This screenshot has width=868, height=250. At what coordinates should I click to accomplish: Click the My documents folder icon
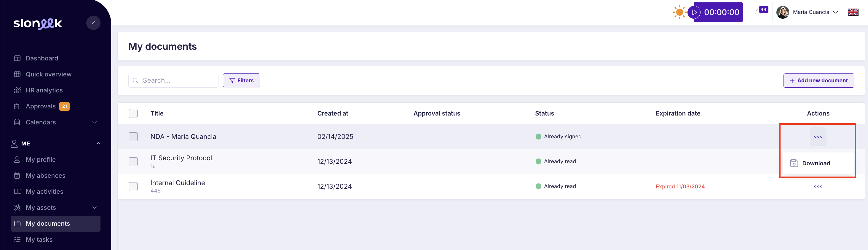pos(17,223)
